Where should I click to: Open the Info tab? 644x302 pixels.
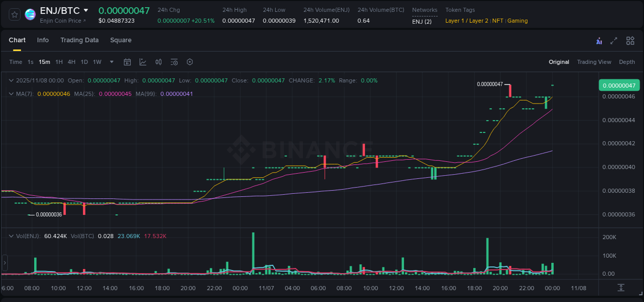click(x=43, y=40)
